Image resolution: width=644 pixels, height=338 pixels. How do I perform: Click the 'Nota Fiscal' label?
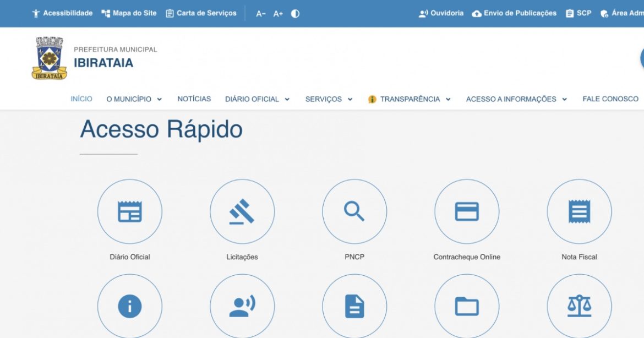579,257
